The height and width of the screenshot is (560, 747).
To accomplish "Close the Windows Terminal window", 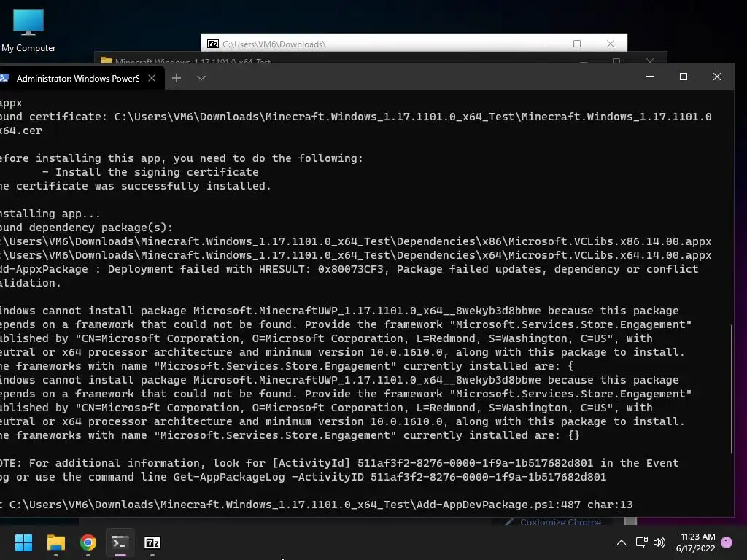I will coord(716,77).
